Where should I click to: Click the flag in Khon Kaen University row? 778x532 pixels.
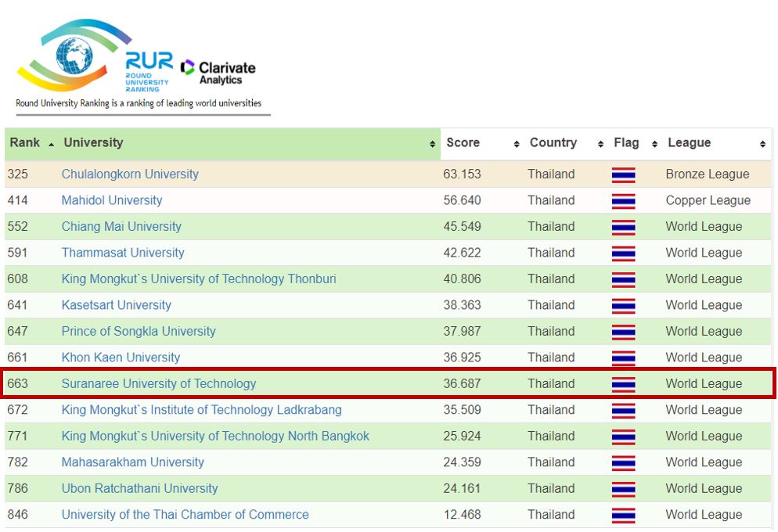tap(623, 358)
